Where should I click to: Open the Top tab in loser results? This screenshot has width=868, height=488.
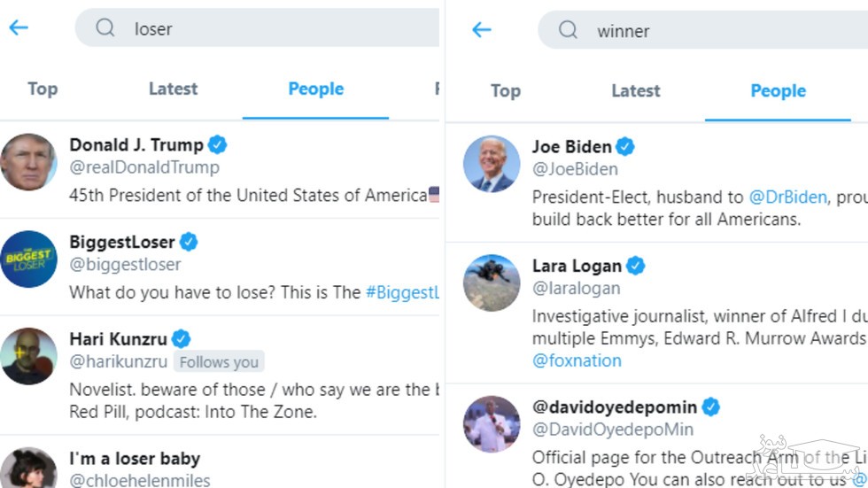click(43, 89)
